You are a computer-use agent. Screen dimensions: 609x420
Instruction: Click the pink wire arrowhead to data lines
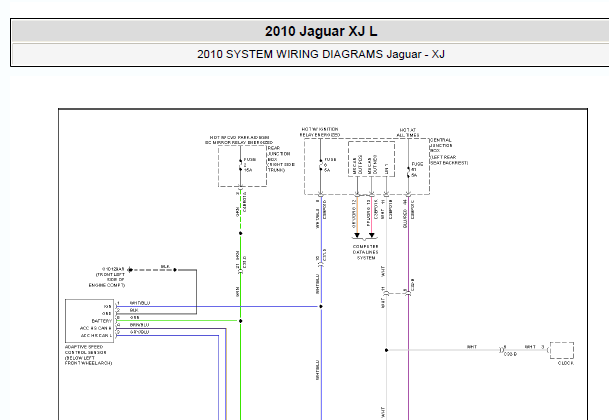372,235
